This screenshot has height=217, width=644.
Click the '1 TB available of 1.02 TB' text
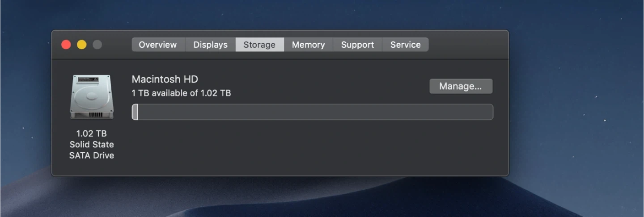tap(181, 93)
